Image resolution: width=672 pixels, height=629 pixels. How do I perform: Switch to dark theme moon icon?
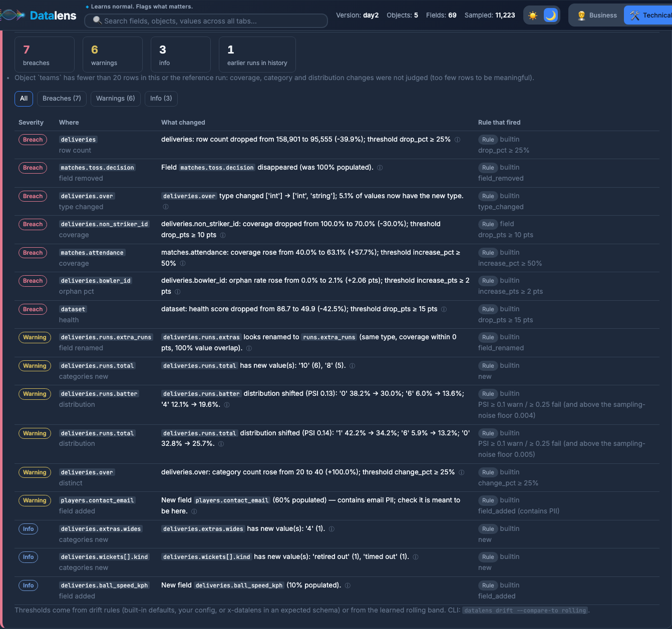click(551, 16)
